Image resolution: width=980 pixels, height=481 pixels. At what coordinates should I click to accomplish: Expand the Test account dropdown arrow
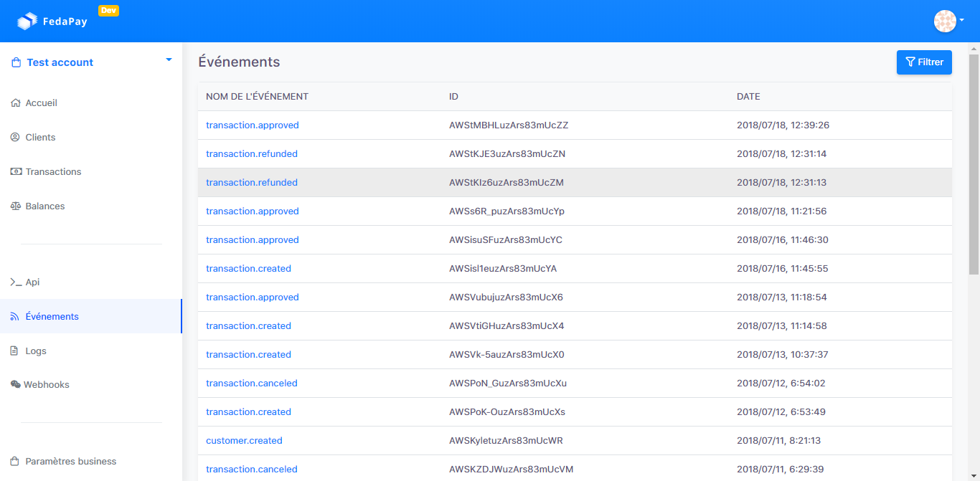tap(169, 59)
